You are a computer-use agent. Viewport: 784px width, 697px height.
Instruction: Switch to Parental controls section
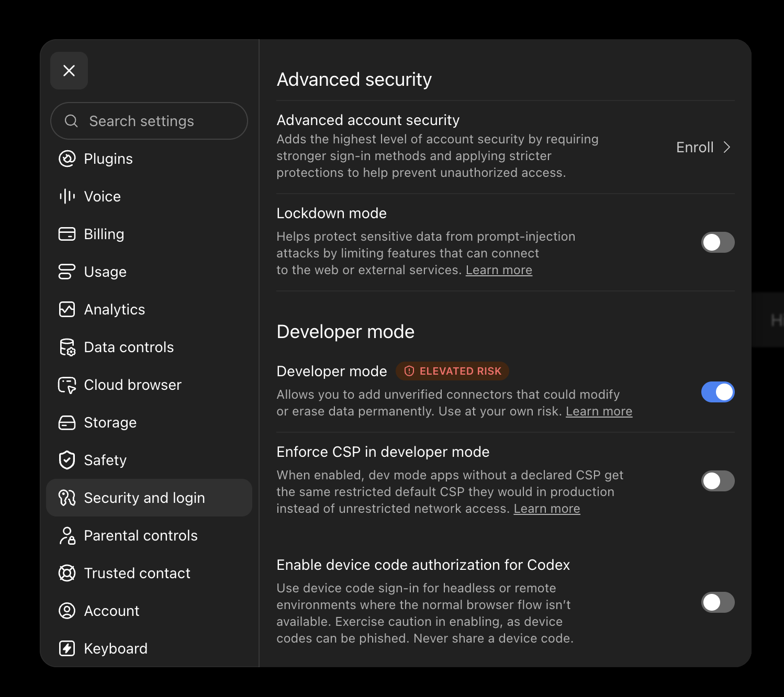coord(149,535)
